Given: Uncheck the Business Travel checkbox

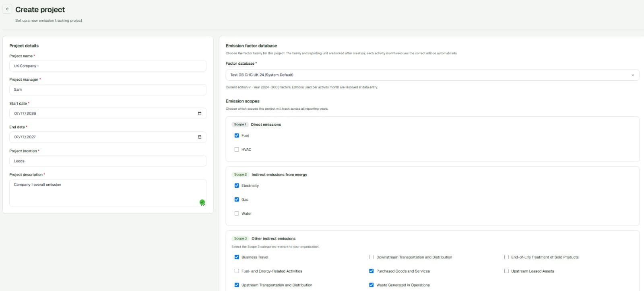Looking at the screenshot, I should [237, 257].
